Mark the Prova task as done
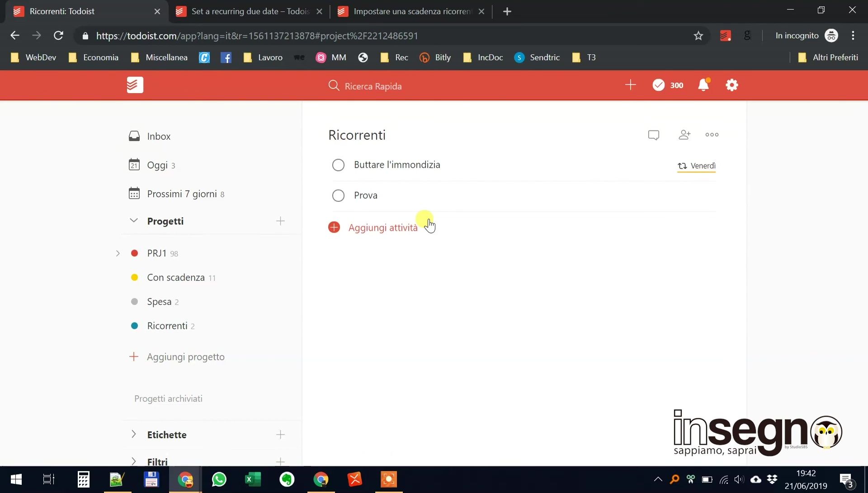The image size is (868, 493). point(338,195)
